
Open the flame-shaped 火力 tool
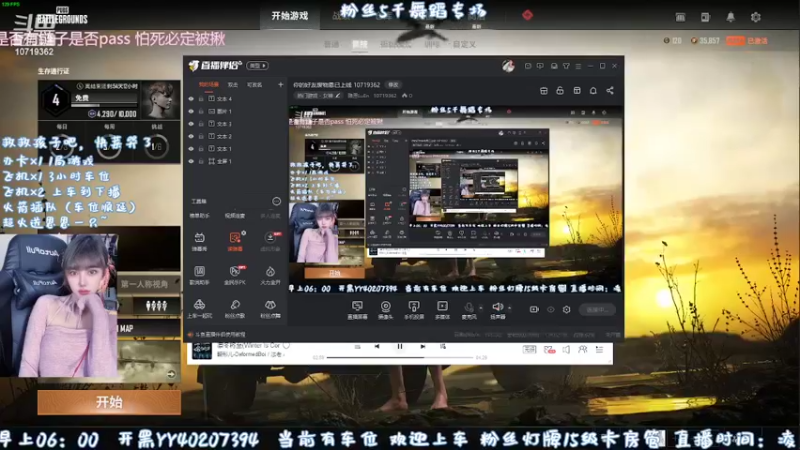pos(270,275)
